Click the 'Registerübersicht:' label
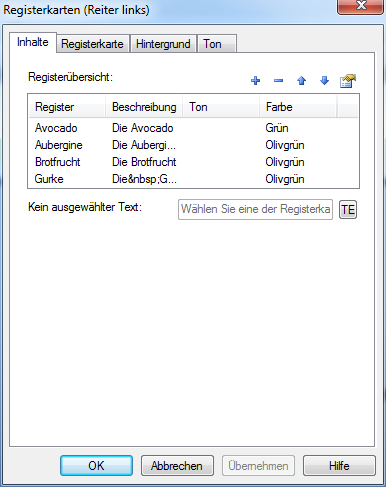The width and height of the screenshot is (386, 487). click(x=71, y=77)
